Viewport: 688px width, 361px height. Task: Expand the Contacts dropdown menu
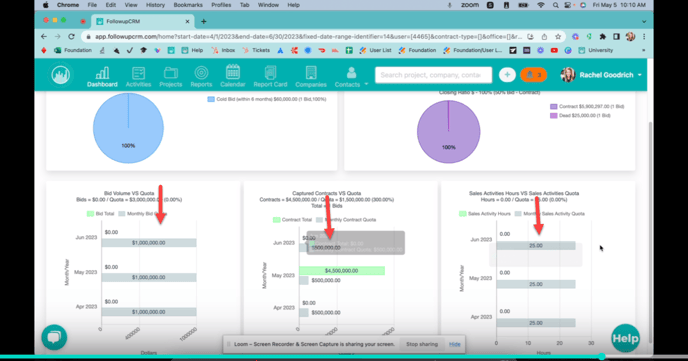pyautogui.click(x=351, y=78)
